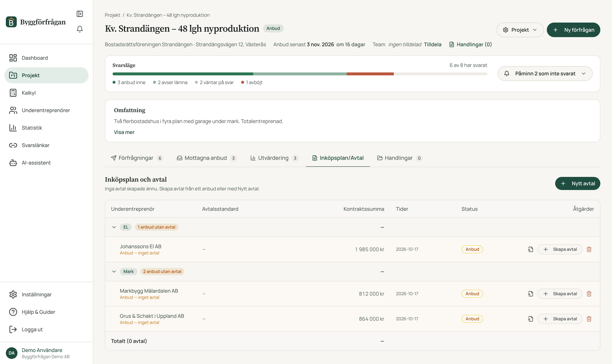Screen dimensions: 612x364
Task: View offer document for Markbygg Mälardalen AB
Action: pyautogui.click(x=531, y=294)
